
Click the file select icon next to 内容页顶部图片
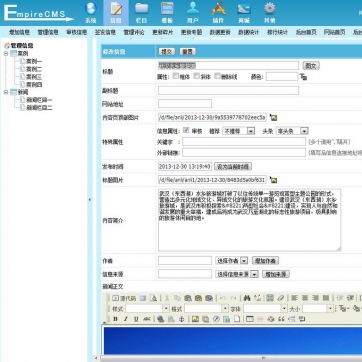(x=273, y=117)
